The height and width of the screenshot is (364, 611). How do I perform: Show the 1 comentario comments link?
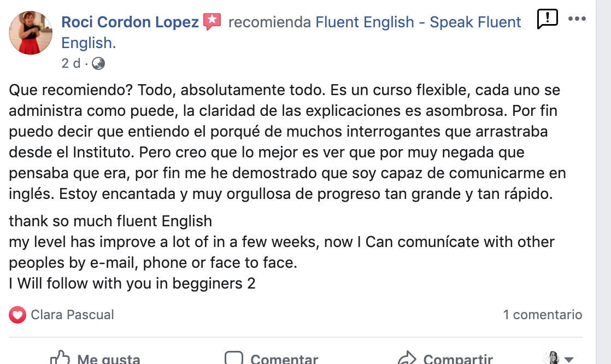(543, 314)
